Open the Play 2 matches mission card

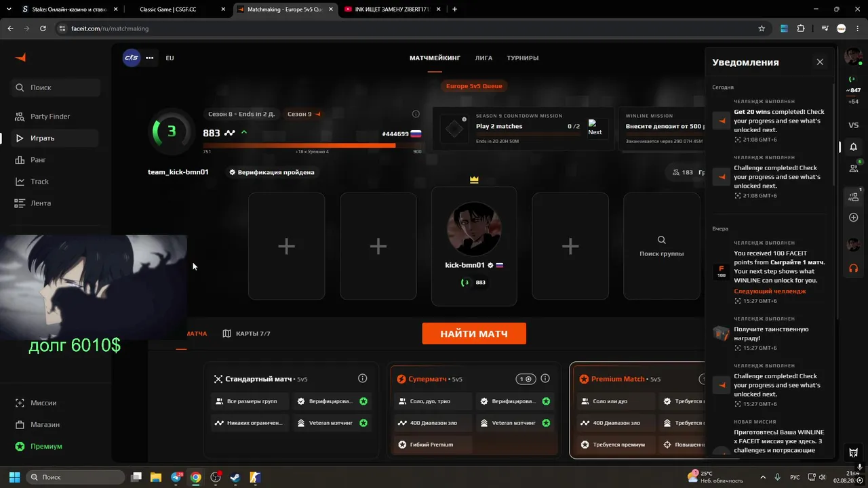click(x=524, y=129)
